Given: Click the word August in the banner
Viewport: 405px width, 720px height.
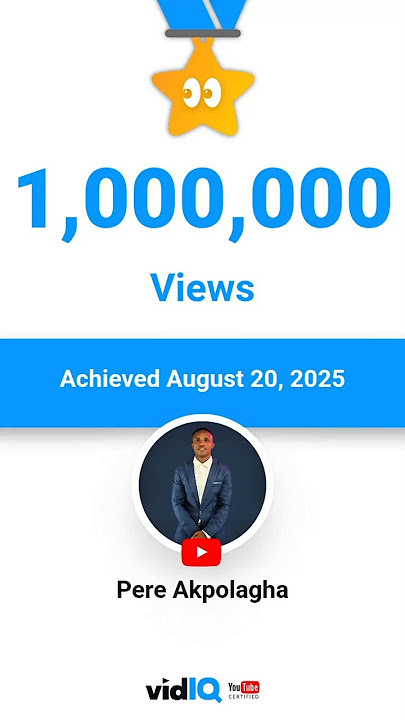Looking at the screenshot, I should [205, 380].
